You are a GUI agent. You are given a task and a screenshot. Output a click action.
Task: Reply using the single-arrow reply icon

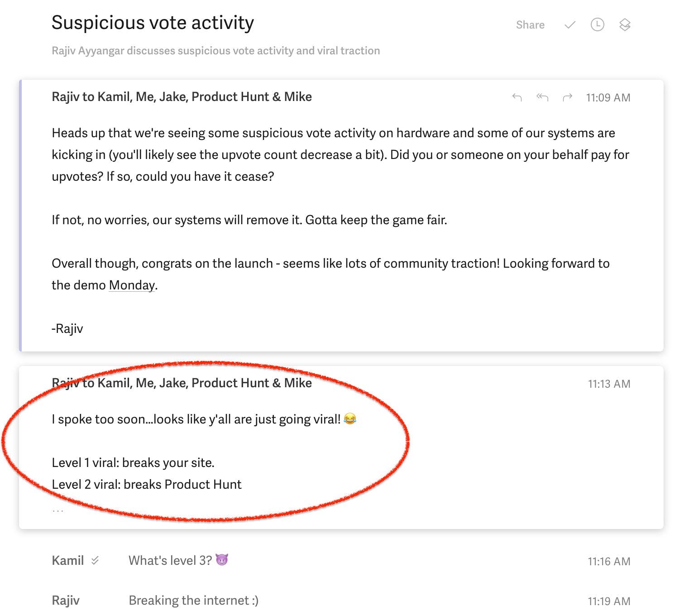point(517,97)
